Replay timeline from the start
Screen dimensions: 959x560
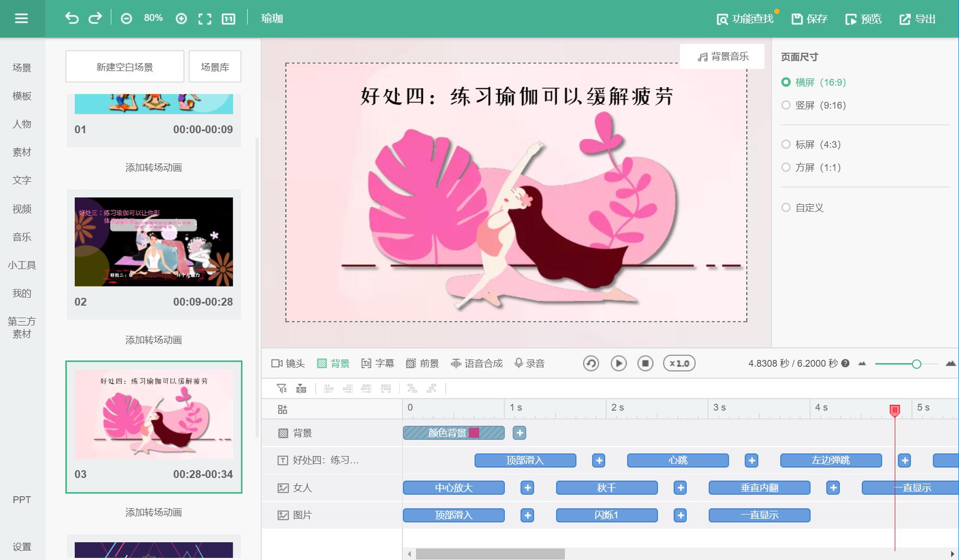591,363
